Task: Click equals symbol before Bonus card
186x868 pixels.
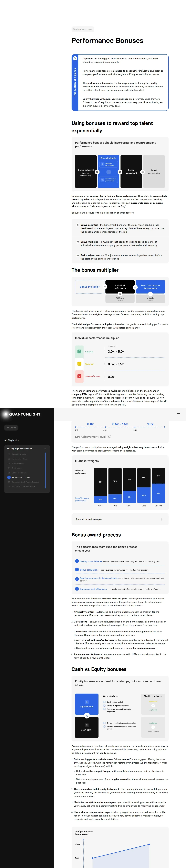Action: tap(142, 172)
